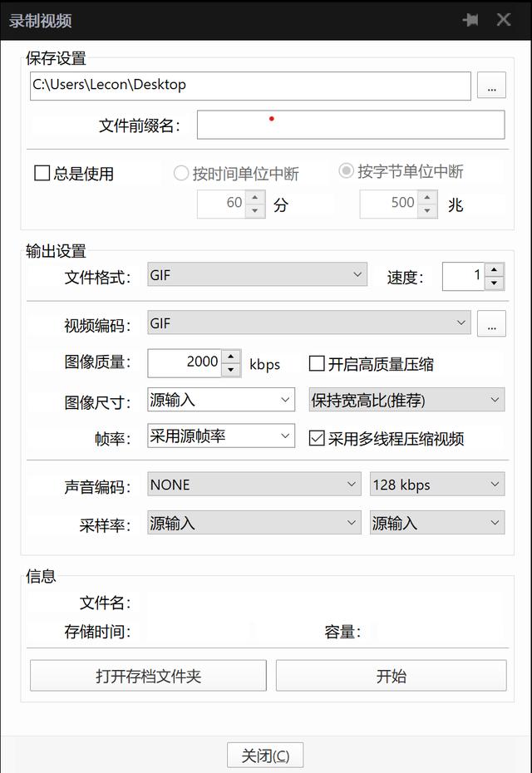The width and height of the screenshot is (532, 773).
Task: Click the 500 size value field
Action: coord(389,204)
